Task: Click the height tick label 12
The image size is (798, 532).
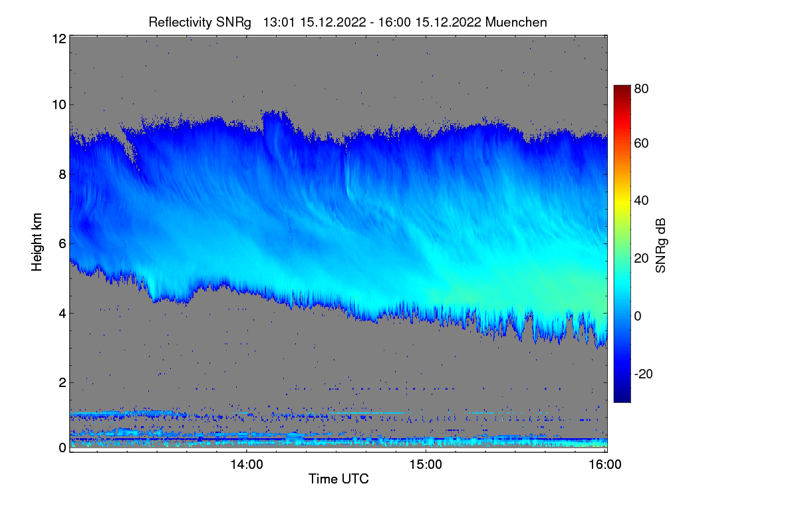Action: 59,39
